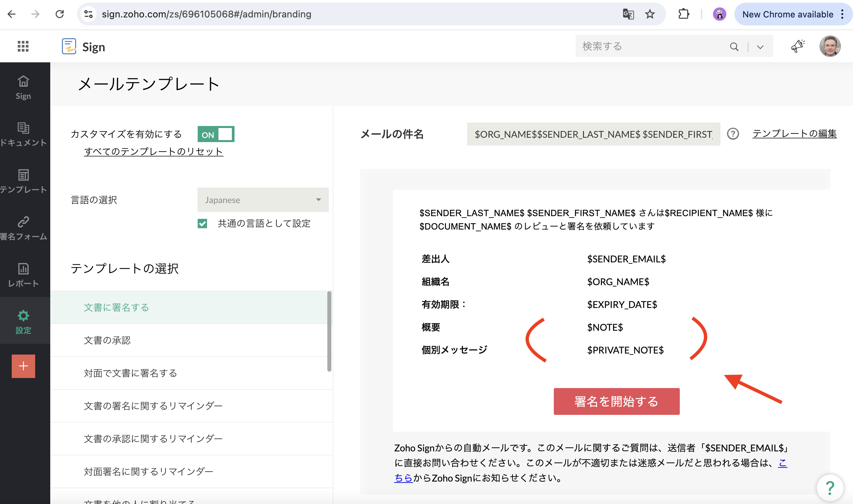Click すべてのテンプレートのリセット link
Viewport: 853px width, 504px height.
point(153,151)
